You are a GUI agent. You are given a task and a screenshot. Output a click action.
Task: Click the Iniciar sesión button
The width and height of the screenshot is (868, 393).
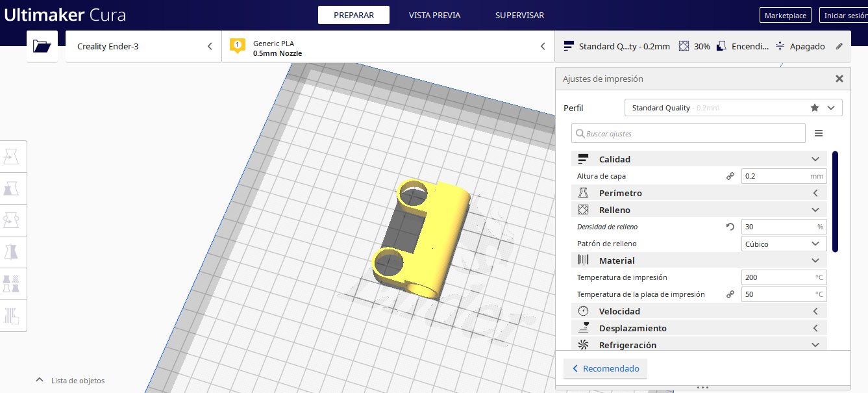click(844, 16)
